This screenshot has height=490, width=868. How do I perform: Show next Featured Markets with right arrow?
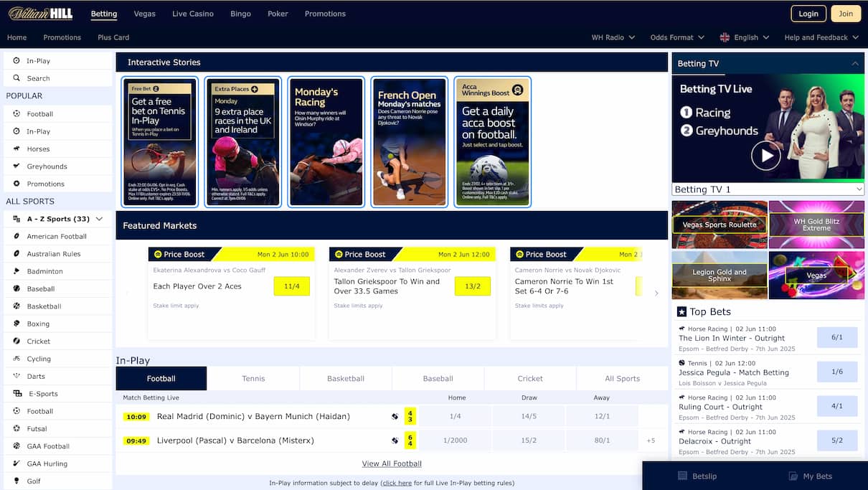click(x=656, y=293)
